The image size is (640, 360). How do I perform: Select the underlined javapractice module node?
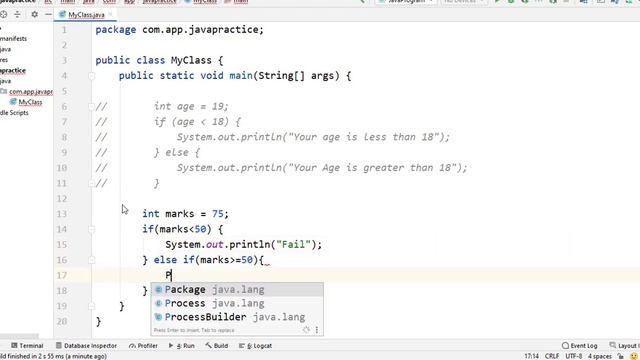13,71
